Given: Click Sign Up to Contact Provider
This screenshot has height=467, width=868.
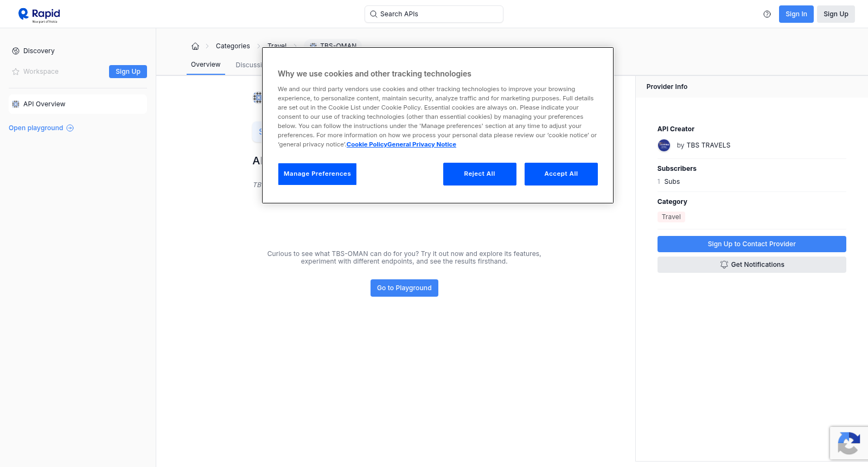Looking at the screenshot, I should [752, 244].
